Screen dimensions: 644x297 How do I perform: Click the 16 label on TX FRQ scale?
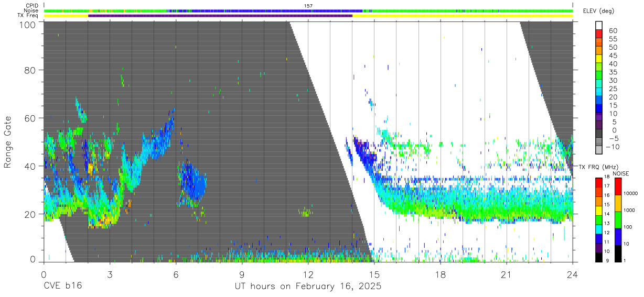607,195
